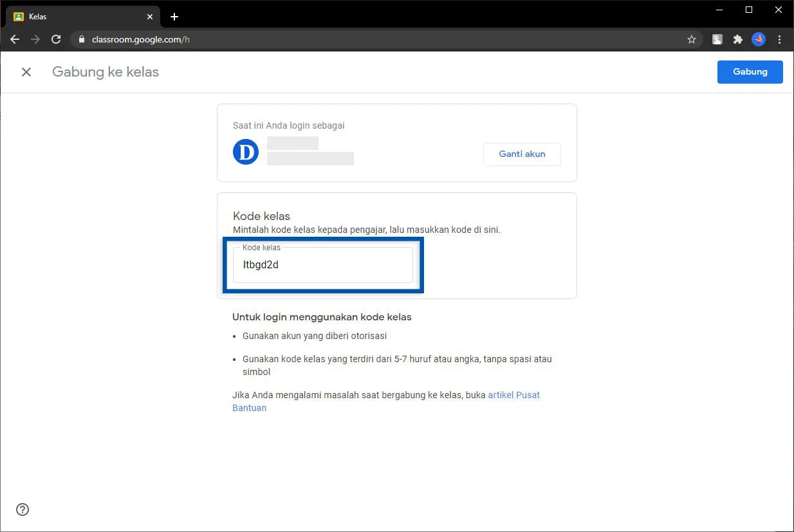Screen dimensions: 794x532
Task: Click inside the Kode kelas input field
Action: click(323, 264)
